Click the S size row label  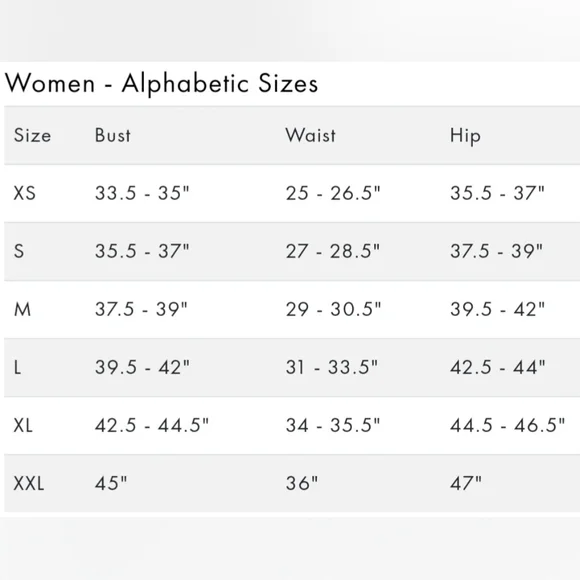(x=19, y=251)
